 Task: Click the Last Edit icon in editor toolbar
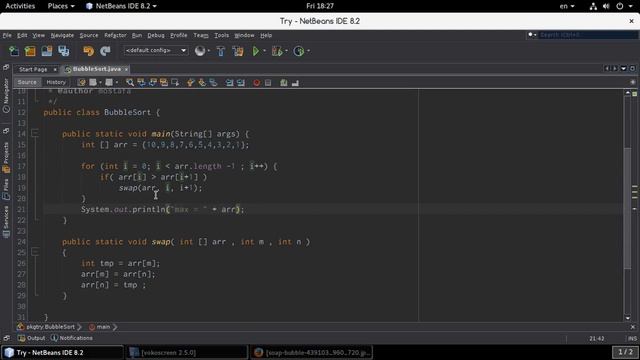[x=81, y=83]
